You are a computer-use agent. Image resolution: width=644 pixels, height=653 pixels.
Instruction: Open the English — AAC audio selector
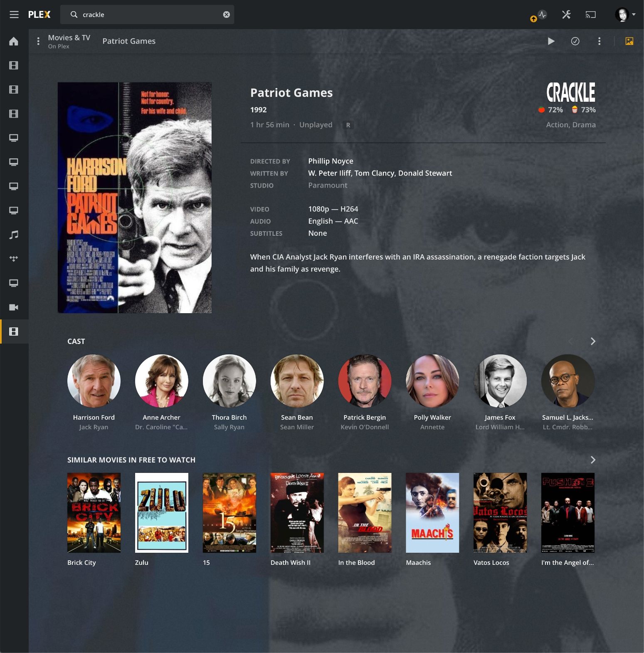click(x=333, y=221)
